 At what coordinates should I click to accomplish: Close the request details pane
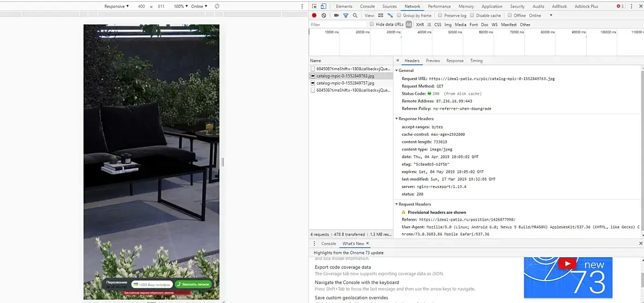pyautogui.click(x=397, y=60)
